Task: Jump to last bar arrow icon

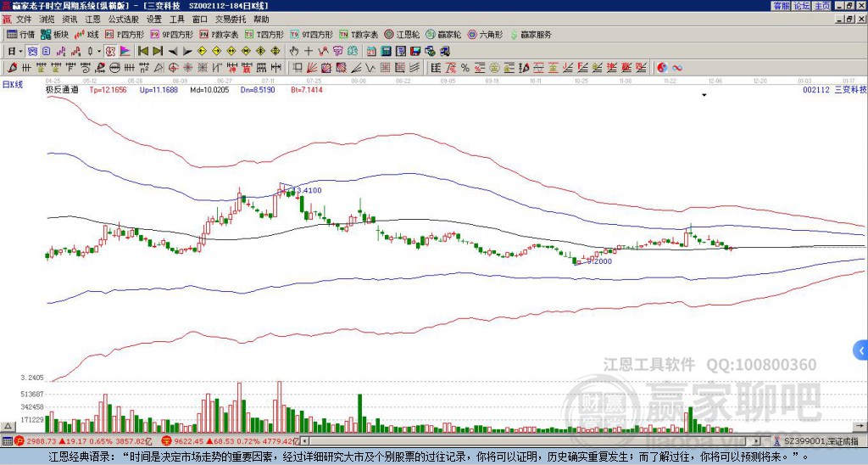Action: [158, 52]
